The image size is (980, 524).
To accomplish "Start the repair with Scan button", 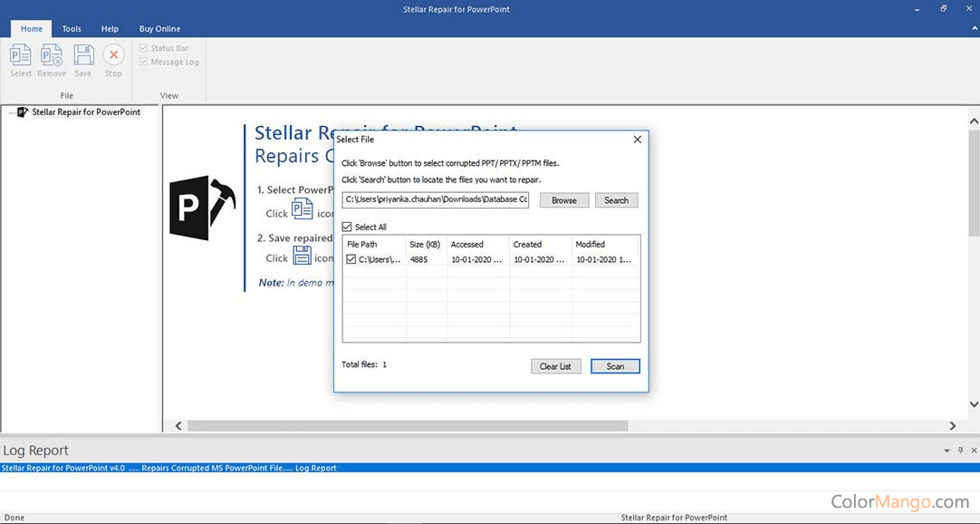I will (615, 366).
